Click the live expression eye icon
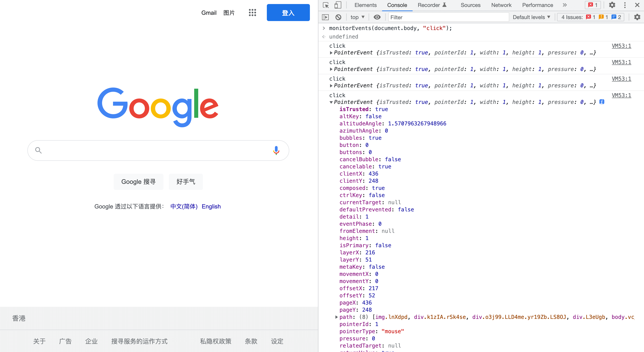 pos(377,17)
